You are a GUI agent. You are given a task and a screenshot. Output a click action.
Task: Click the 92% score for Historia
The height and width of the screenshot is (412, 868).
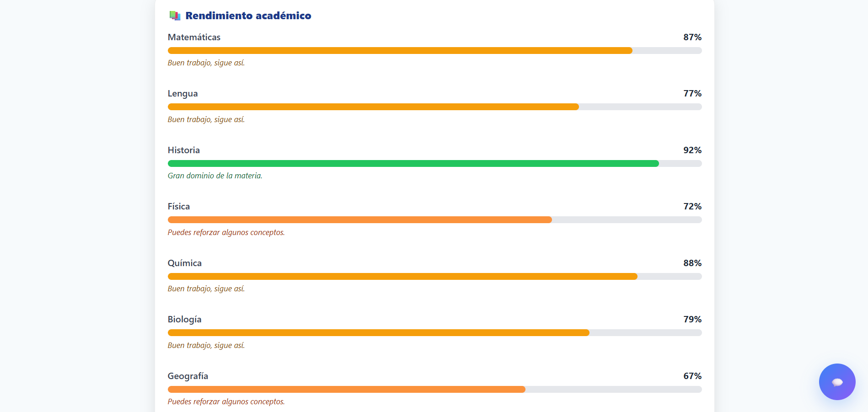(x=692, y=150)
